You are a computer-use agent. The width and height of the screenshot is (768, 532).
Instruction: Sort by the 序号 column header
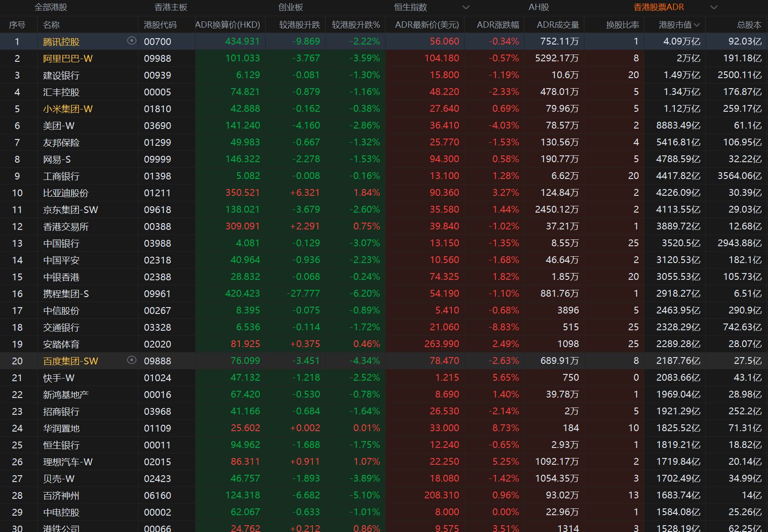point(17,25)
